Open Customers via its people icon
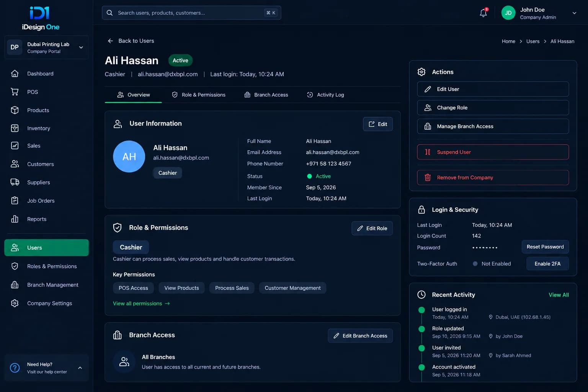Image resolution: width=588 pixels, height=392 pixels. (x=15, y=164)
